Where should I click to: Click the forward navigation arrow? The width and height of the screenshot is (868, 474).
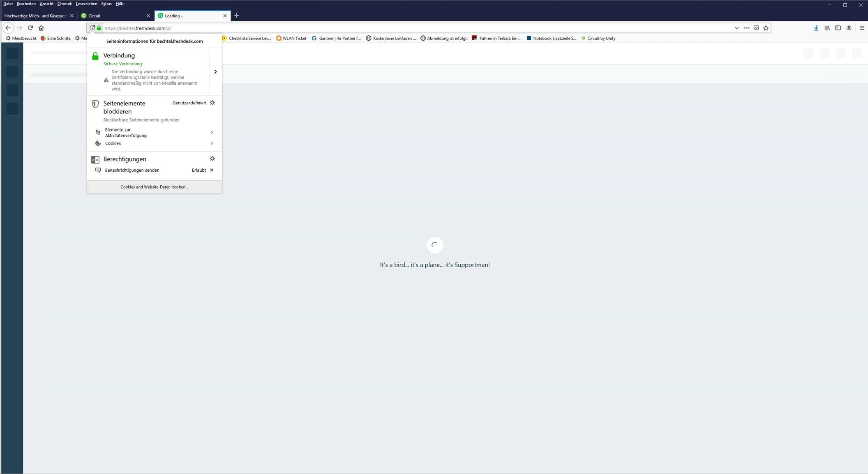[19, 28]
